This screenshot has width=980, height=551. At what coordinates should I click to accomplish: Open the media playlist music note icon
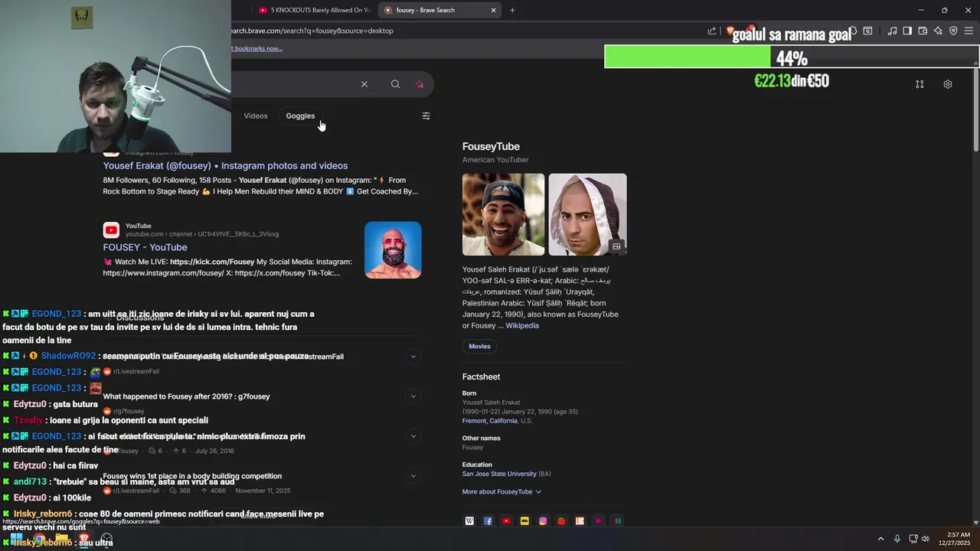click(x=892, y=31)
